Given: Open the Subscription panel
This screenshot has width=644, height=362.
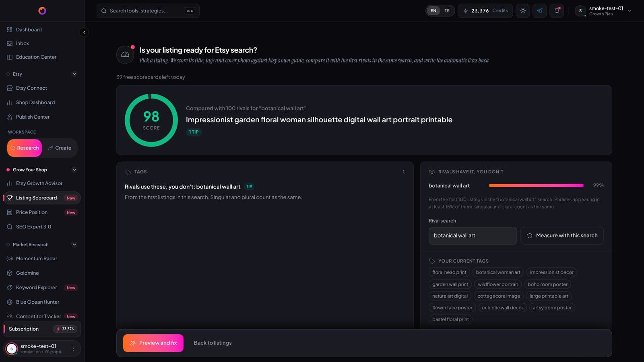Looking at the screenshot, I should [x=42, y=329].
